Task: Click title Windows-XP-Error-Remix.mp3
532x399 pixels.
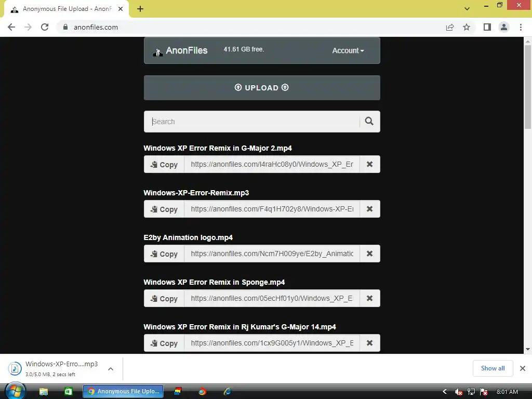Action: tap(196, 193)
